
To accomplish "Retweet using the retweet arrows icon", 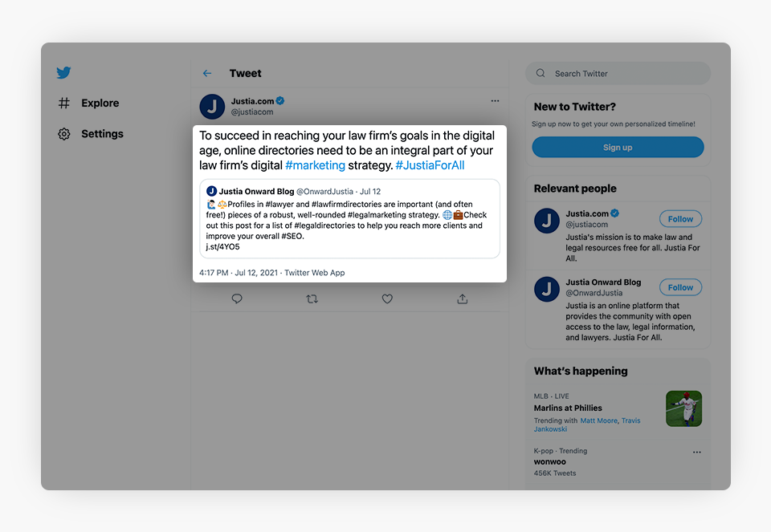I will (x=312, y=298).
